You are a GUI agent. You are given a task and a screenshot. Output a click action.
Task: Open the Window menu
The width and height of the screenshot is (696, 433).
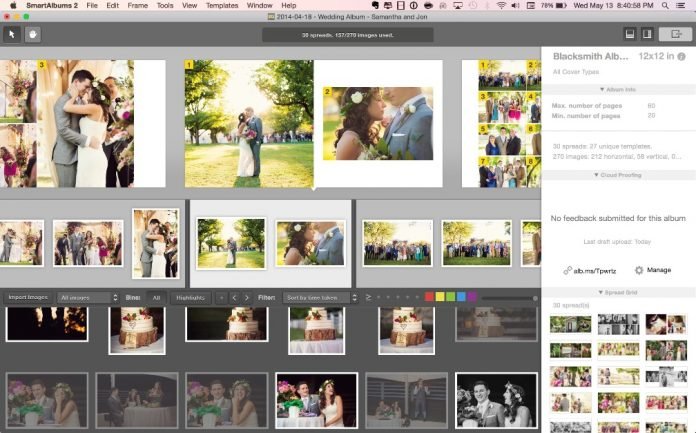[x=259, y=5]
